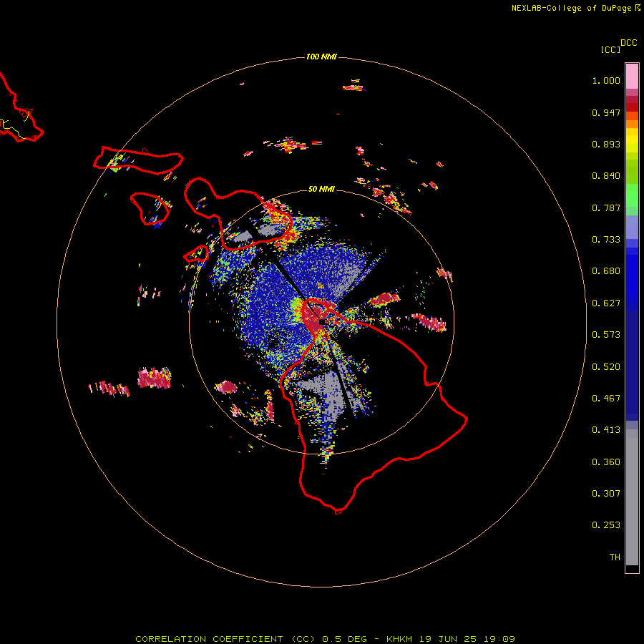Click the [CC] unit label
Image resolution: width=644 pixels, height=644 pixels.
(x=611, y=49)
